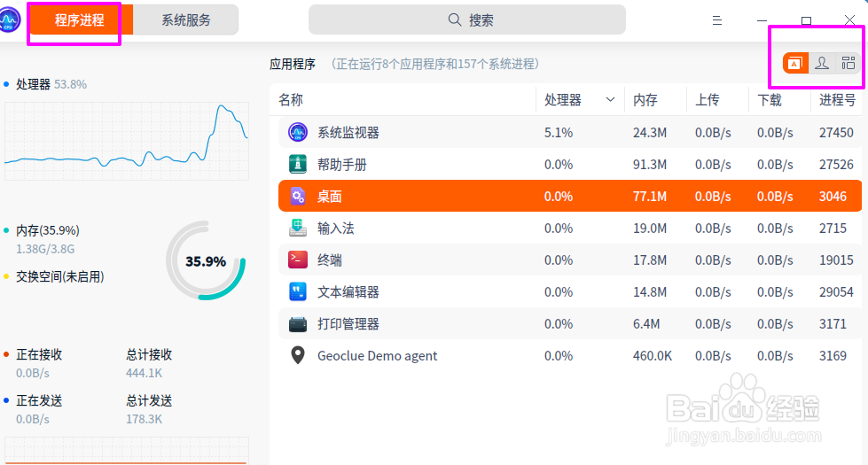
Task: Toggle sort arrow on 处理器 column
Action: 610,99
